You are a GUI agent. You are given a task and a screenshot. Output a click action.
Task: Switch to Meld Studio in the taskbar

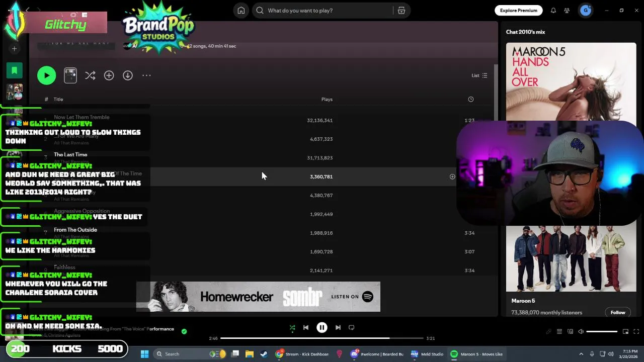427,354
